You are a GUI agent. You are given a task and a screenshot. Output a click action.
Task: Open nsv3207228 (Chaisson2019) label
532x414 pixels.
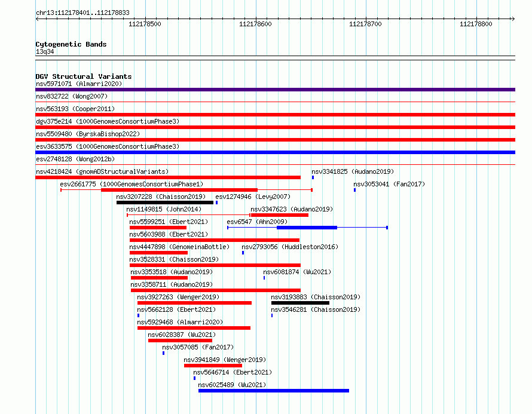(x=161, y=197)
